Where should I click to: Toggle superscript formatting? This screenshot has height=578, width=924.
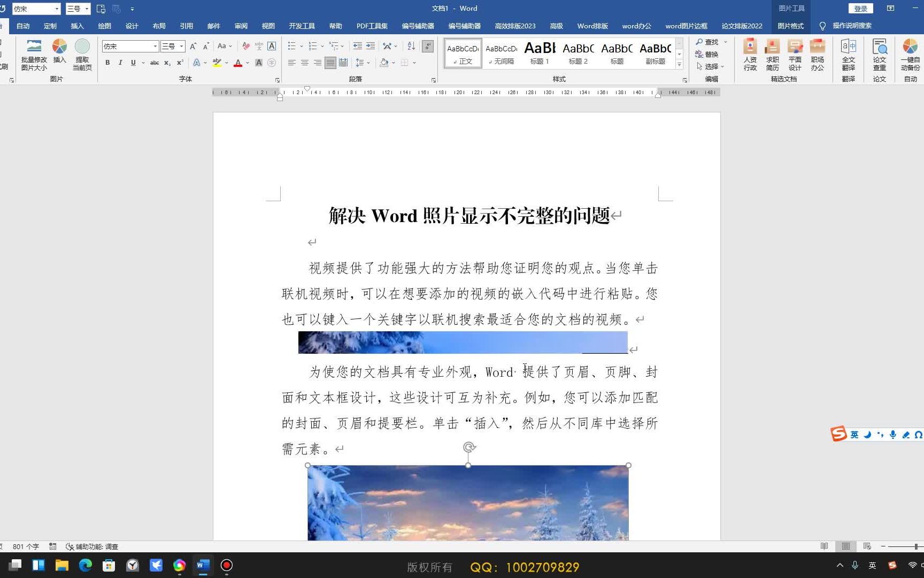tap(180, 63)
